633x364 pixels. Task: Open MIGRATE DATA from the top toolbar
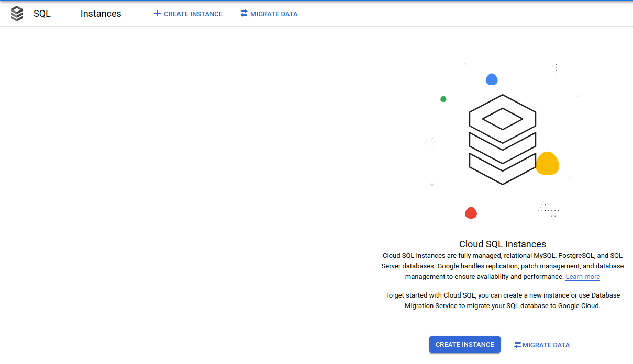click(269, 14)
